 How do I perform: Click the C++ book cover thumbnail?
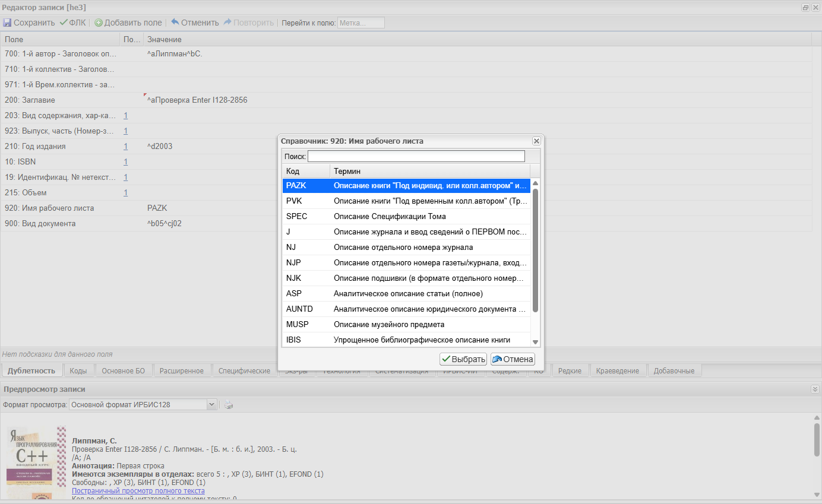(x=36, y=463)
